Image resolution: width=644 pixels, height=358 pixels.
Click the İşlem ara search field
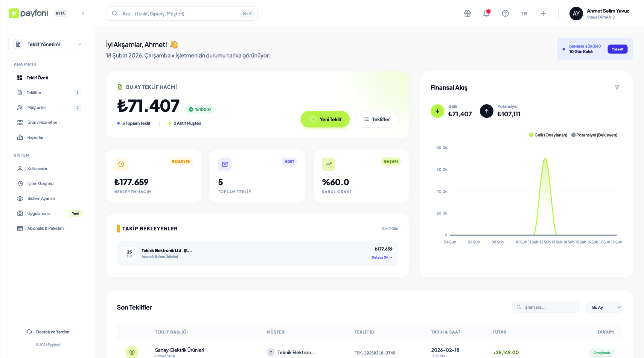point(546,307)
